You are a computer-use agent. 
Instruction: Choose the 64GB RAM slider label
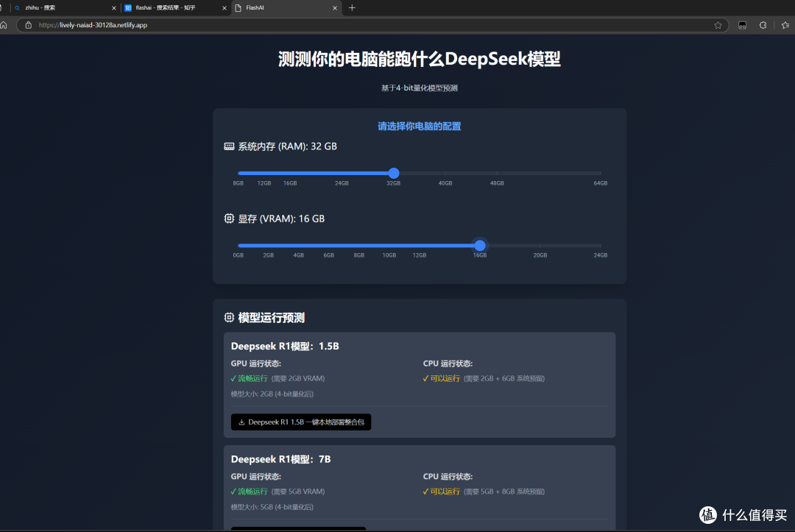tap(601, 183)
